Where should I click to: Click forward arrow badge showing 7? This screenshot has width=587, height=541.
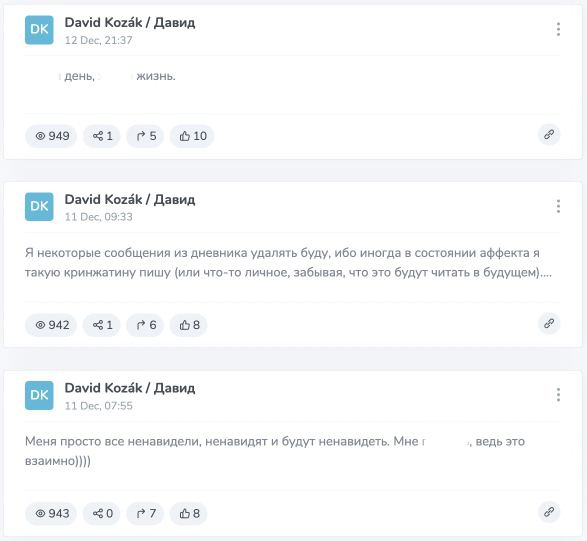coord(145,513)
